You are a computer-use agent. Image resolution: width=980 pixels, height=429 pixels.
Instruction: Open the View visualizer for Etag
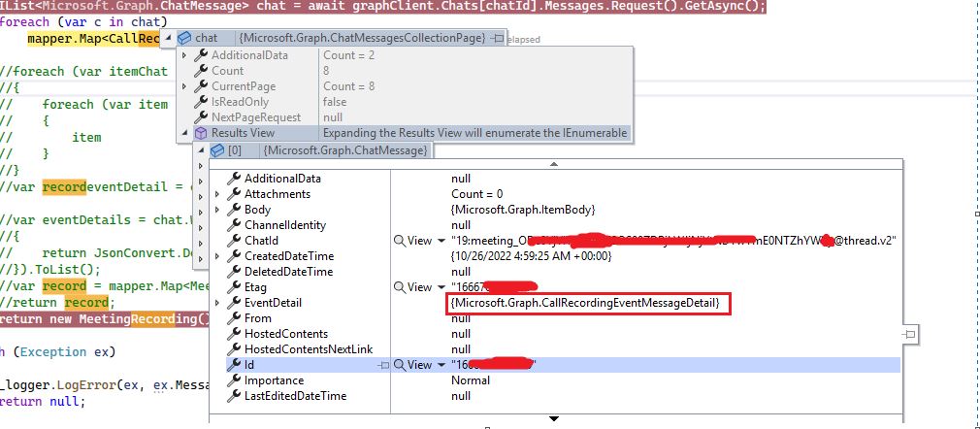point(412,287)
